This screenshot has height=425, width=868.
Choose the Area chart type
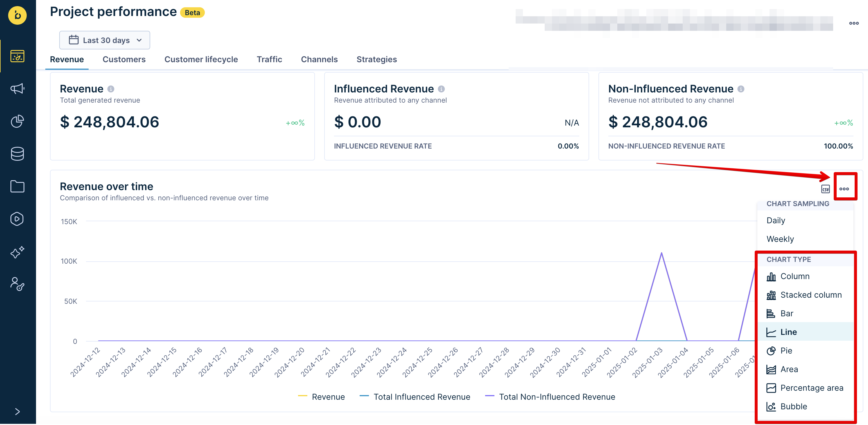coord(805,370)
